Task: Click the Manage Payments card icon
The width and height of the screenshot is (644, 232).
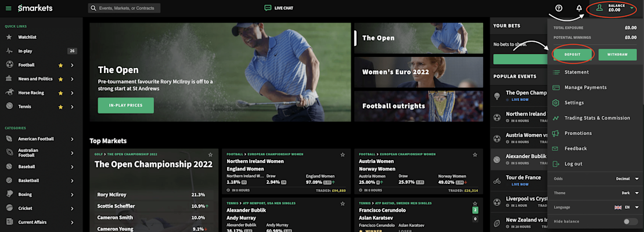Action: (556, 88)
